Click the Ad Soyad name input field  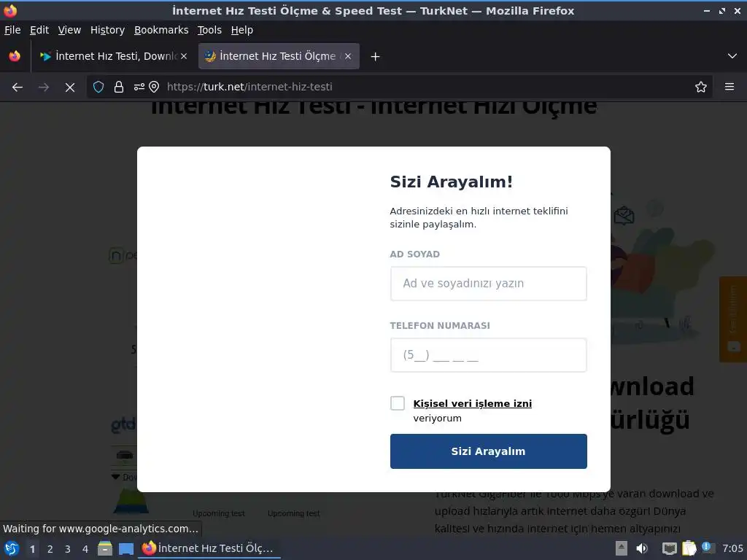pos(488,284)
